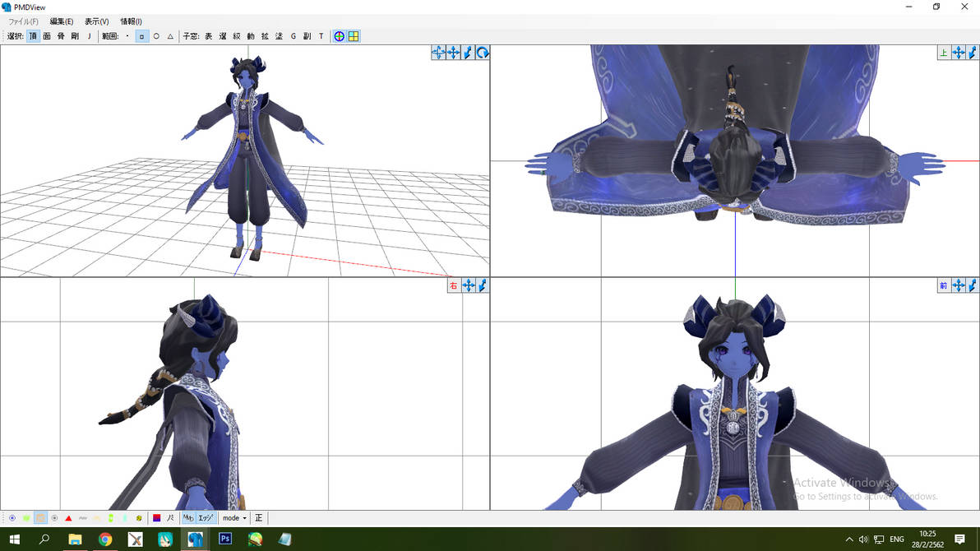Open the 表示(V) menu
Viewport: 980px width, 551px height.
[97, 21]
